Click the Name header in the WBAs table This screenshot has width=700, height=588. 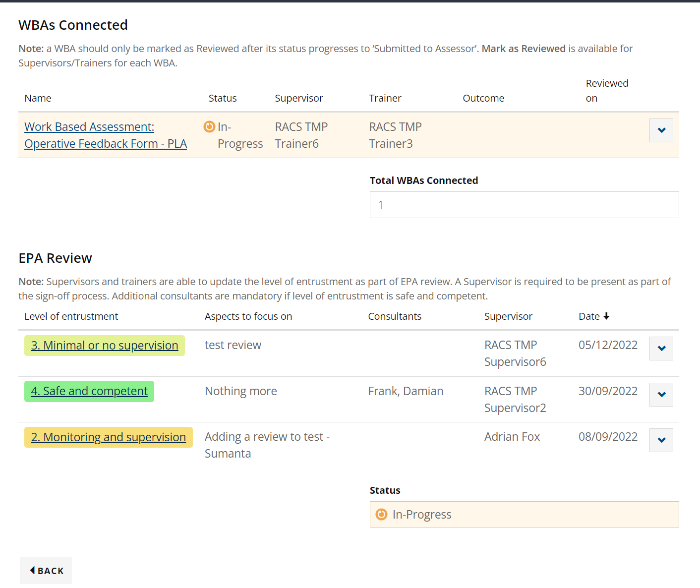(x=38, y=98)
